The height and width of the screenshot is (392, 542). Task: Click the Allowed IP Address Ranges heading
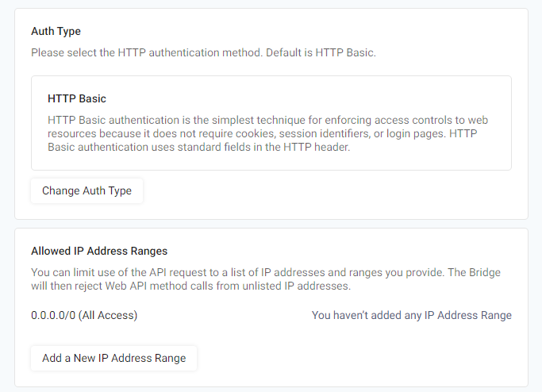pyautogui.click(x=99, y=251)
